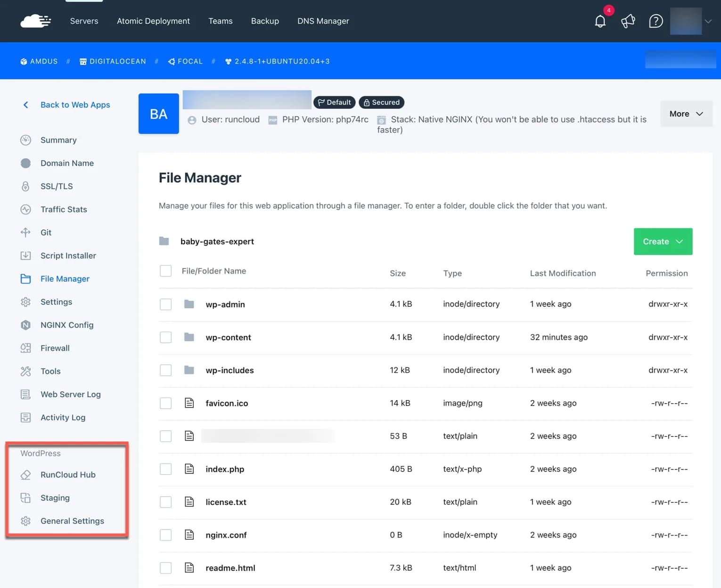Open the NGINX Config panel icon
721x588 pixels.
(x=26, y=325)
